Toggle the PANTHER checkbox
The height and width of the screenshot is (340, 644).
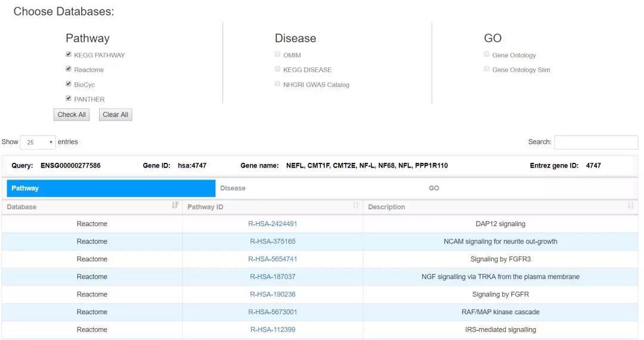click(69, 98)
